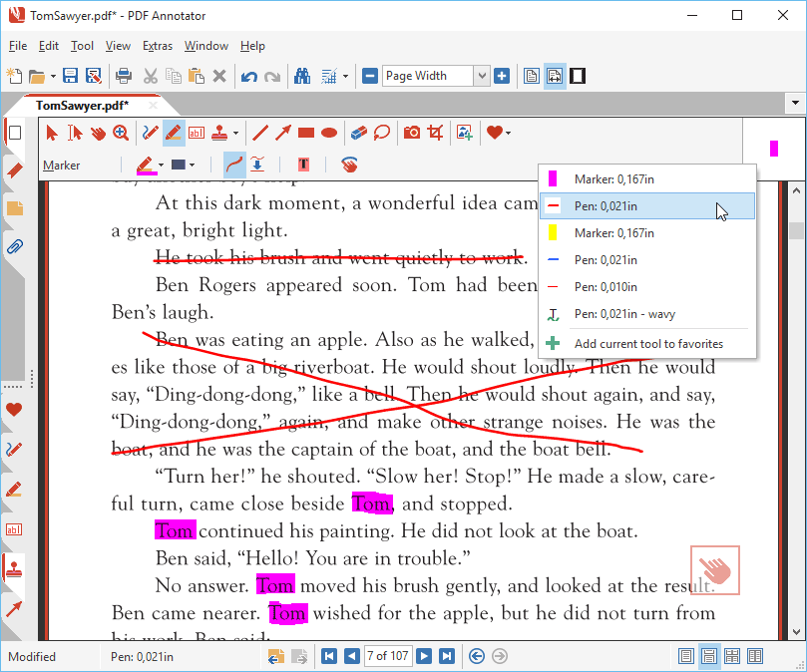Screen dimensions: 807x672
Task: Expand the marker width dropdown arrow
Action: click(192, 166)
